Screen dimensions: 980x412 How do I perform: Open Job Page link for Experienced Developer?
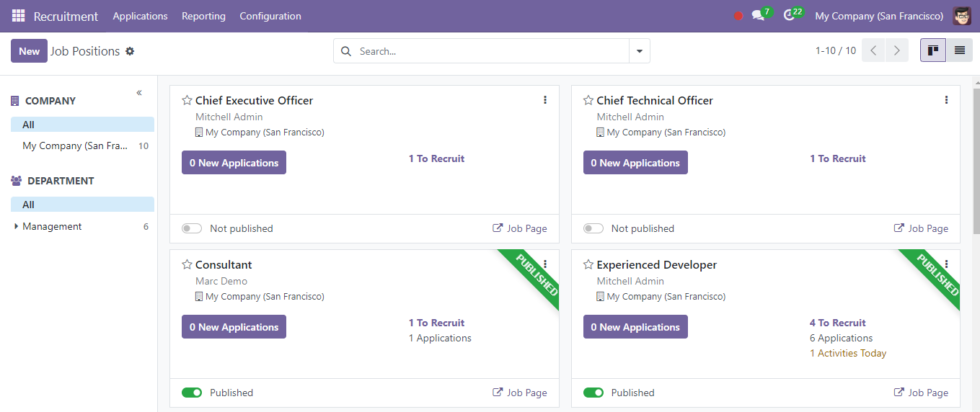[921, 393]
